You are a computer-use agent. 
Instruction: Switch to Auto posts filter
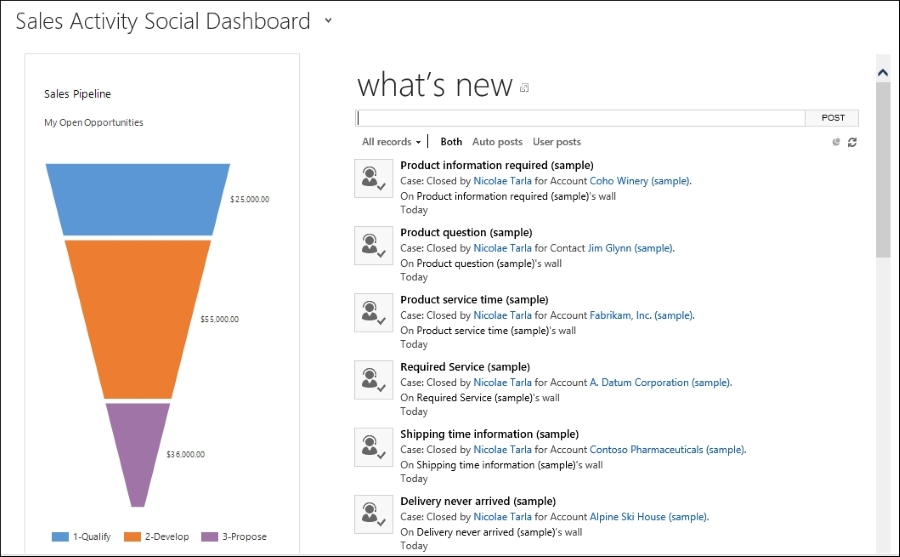pyautogui.click(x=497, y=142)
